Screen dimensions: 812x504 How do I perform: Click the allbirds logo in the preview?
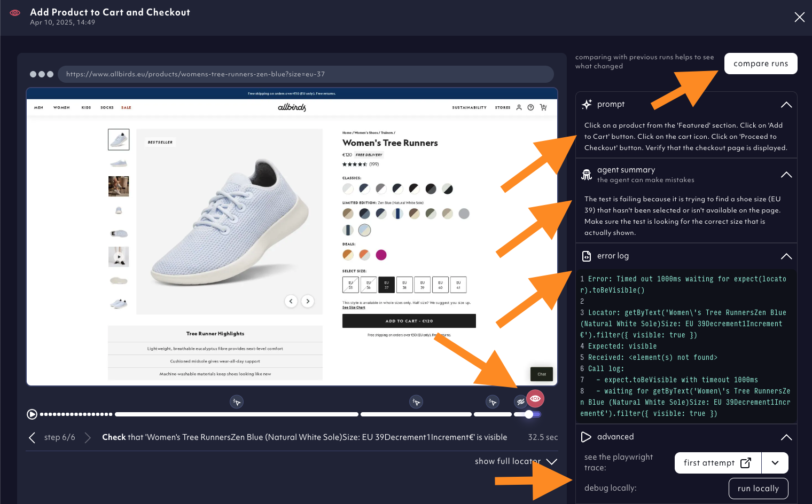click(292, 107)
